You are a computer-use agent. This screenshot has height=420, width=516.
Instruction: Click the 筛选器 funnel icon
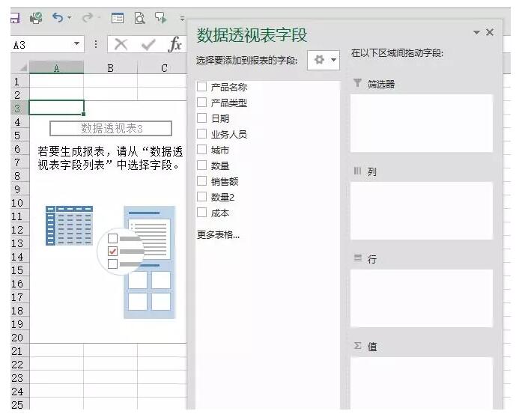[x=358, y=83]
